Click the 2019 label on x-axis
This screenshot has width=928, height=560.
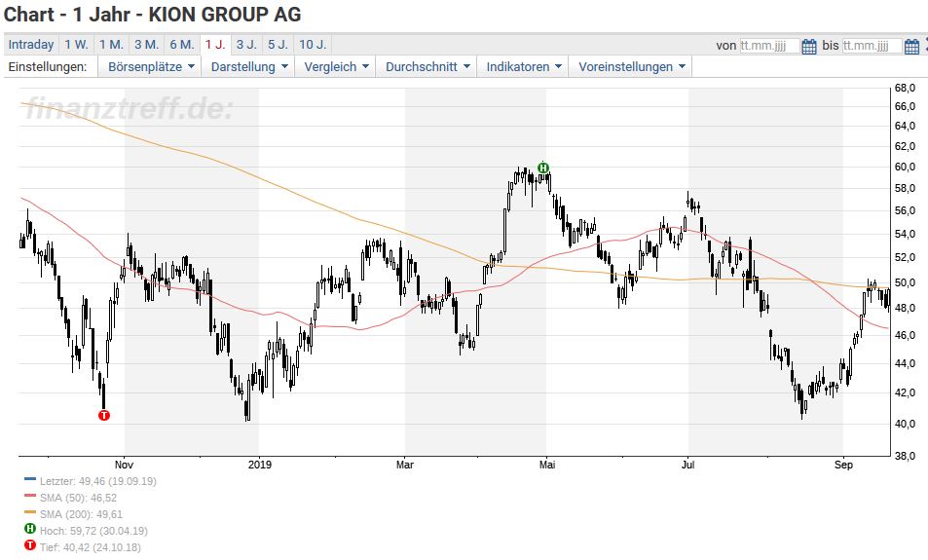pyautogui.click(x=260, y=465)
